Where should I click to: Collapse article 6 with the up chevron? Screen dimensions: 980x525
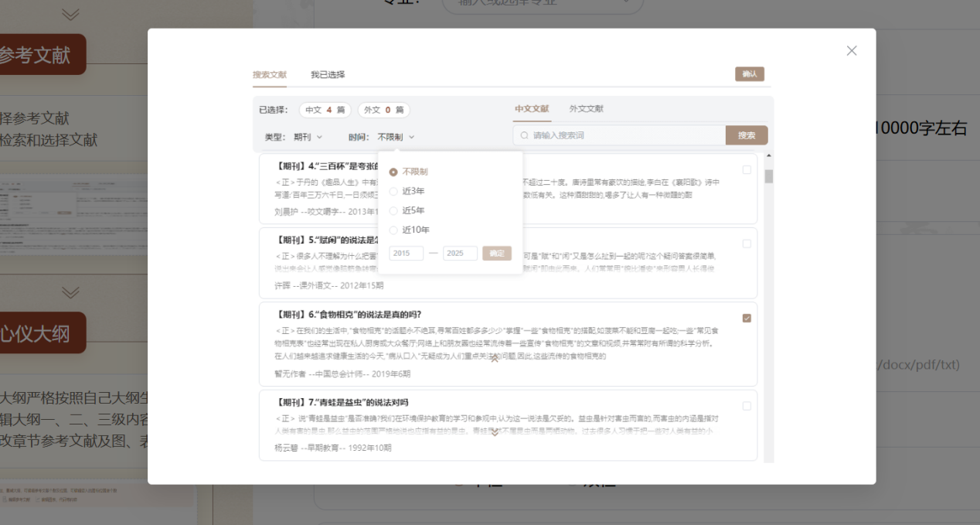click(495, 358)
